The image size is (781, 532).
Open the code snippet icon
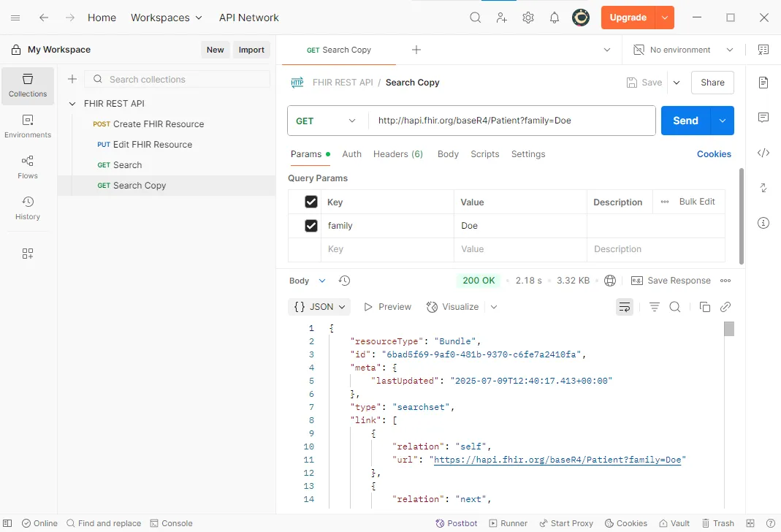point(763,153)
